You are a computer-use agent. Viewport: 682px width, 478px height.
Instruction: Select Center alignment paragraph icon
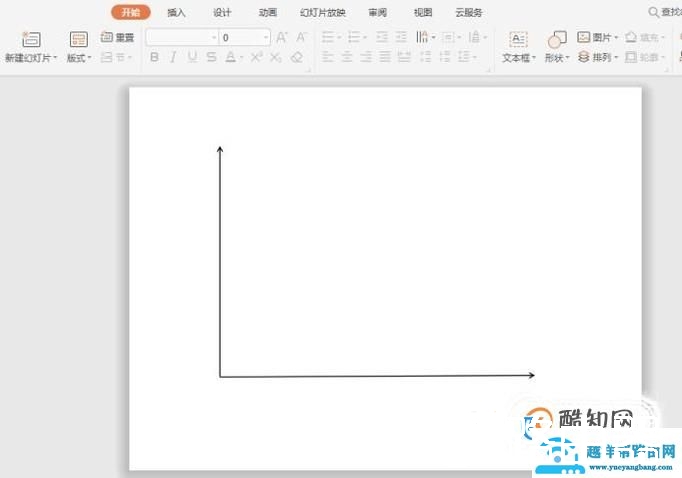347,57
